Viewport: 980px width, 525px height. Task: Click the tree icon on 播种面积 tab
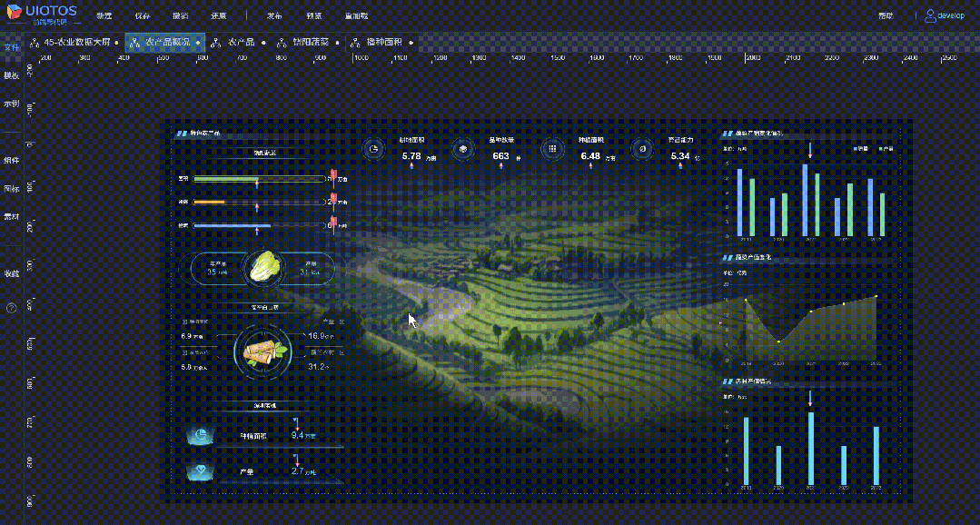[356, 43]
